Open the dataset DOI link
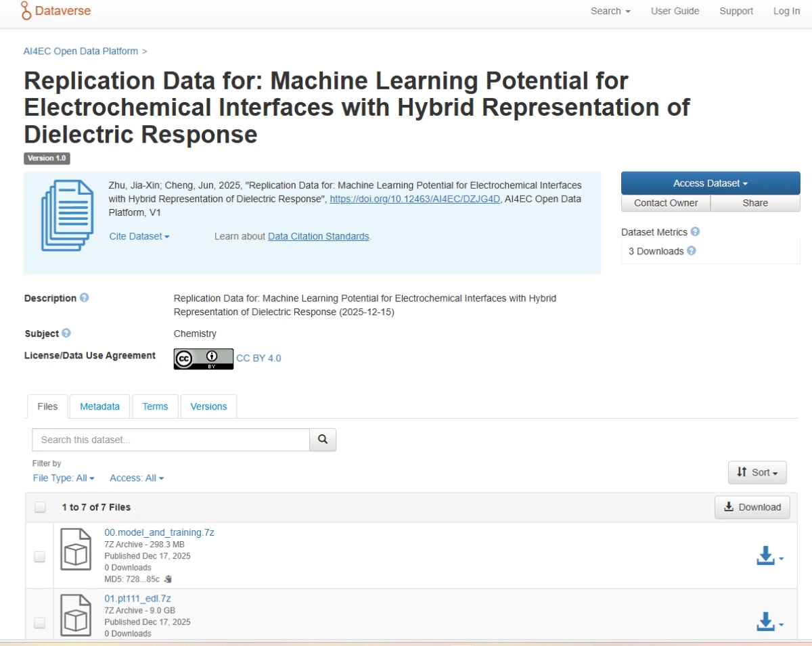The width and height of the screenshot is (812, 646). pos(415,199)
